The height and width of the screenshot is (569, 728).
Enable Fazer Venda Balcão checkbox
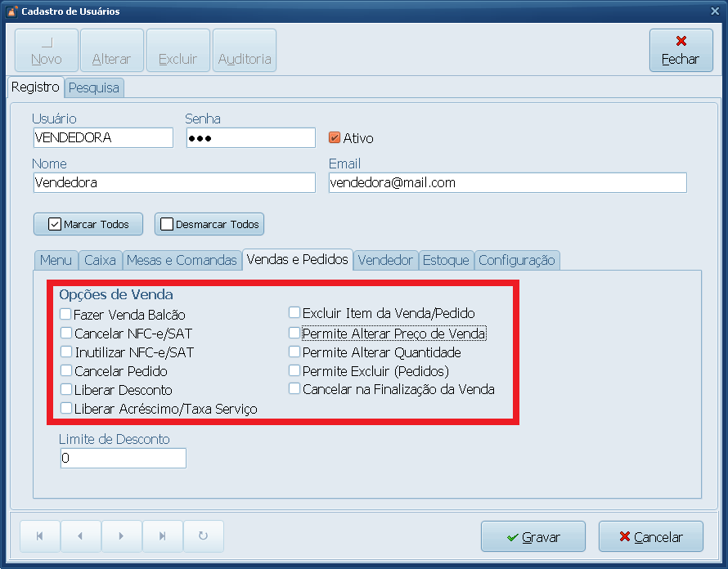pyautogui.click(x=65, y=314)
